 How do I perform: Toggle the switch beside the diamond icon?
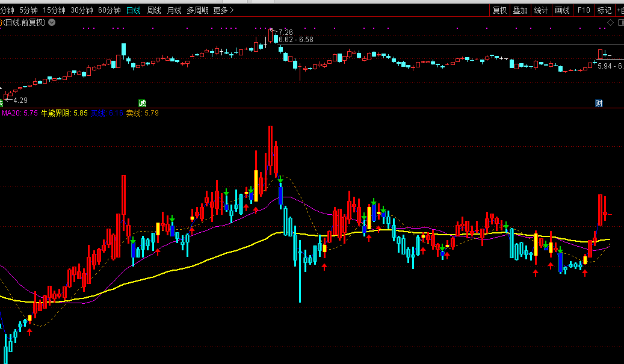coord(620,22)
